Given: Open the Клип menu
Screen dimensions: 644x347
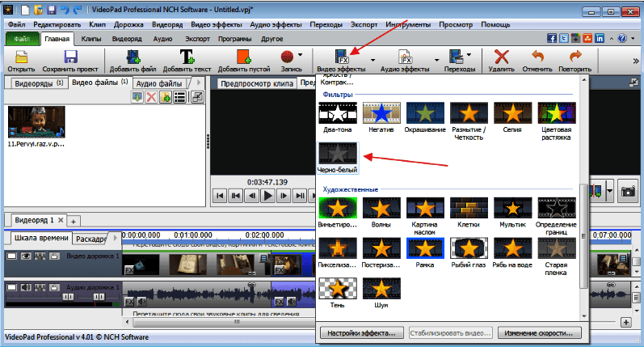Looking at the screenshot, I should coord(97,24).
